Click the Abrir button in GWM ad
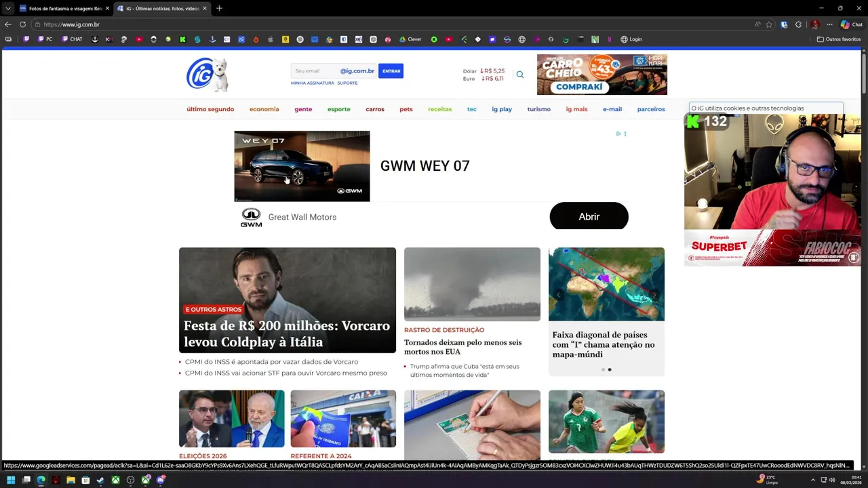 (589, 216)
